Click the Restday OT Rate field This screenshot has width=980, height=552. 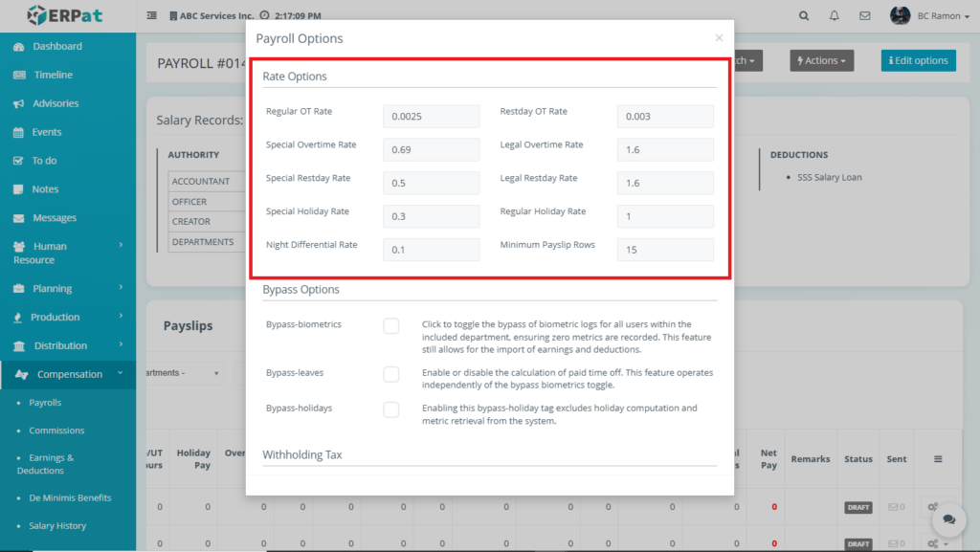(665, 116)
